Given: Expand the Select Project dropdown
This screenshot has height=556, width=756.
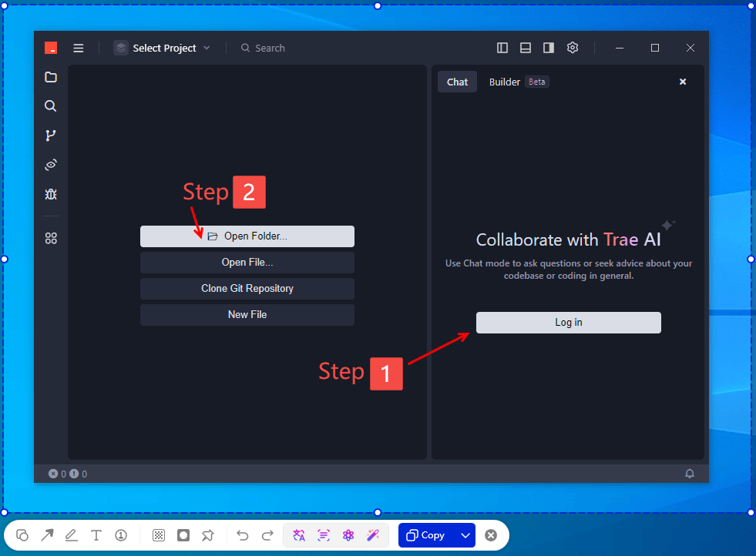Looking at the screenshot, I should [x=162, y=48].
